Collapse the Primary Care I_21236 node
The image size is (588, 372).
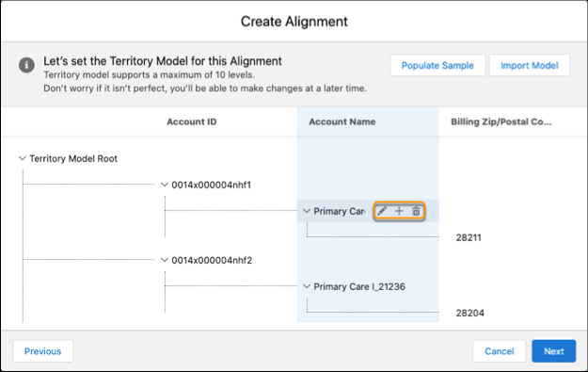point(307,286)
